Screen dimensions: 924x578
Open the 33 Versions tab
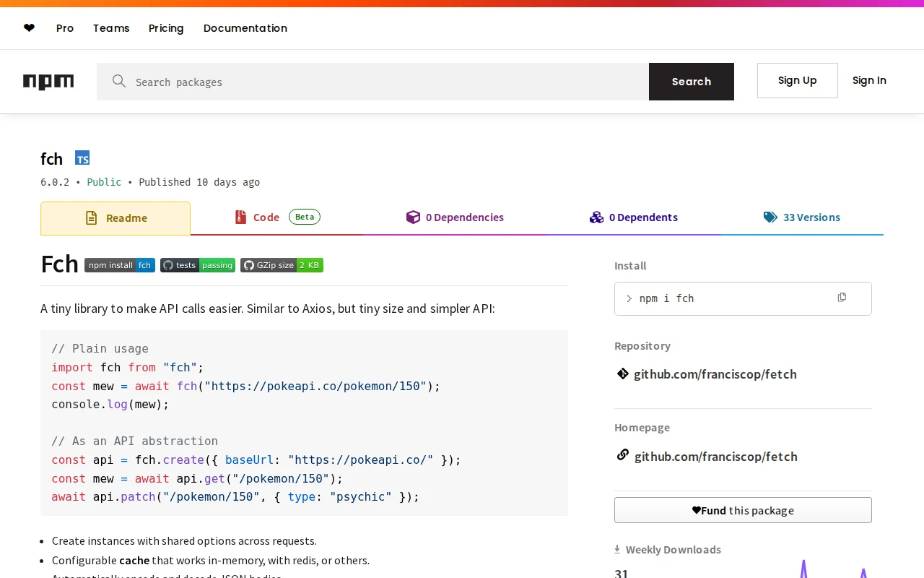point(802,217)
